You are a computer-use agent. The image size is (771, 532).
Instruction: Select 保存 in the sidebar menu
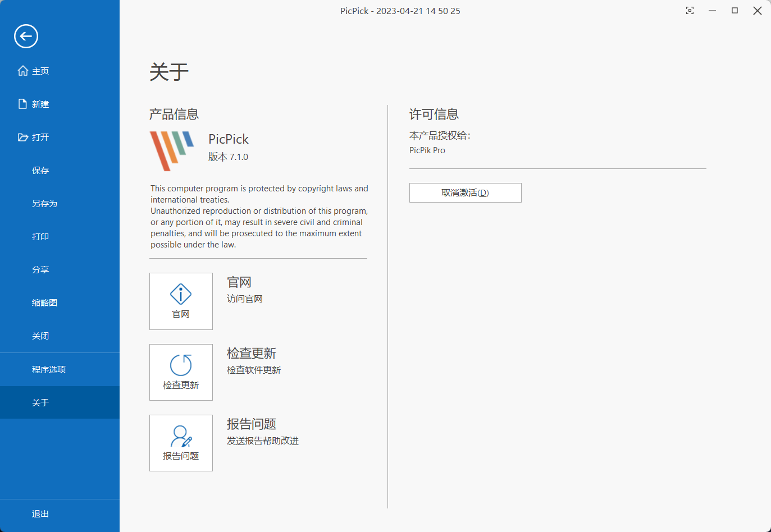pyautogui.click(x=60, y=170)
